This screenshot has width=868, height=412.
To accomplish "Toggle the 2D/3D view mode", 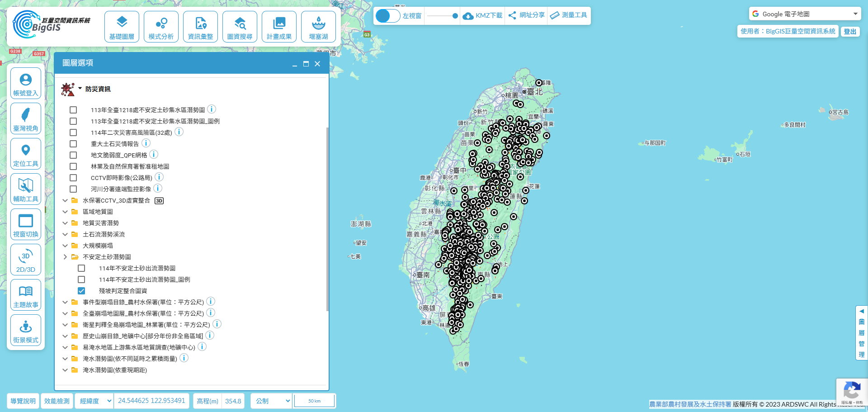I will click(x=26, y=260).
